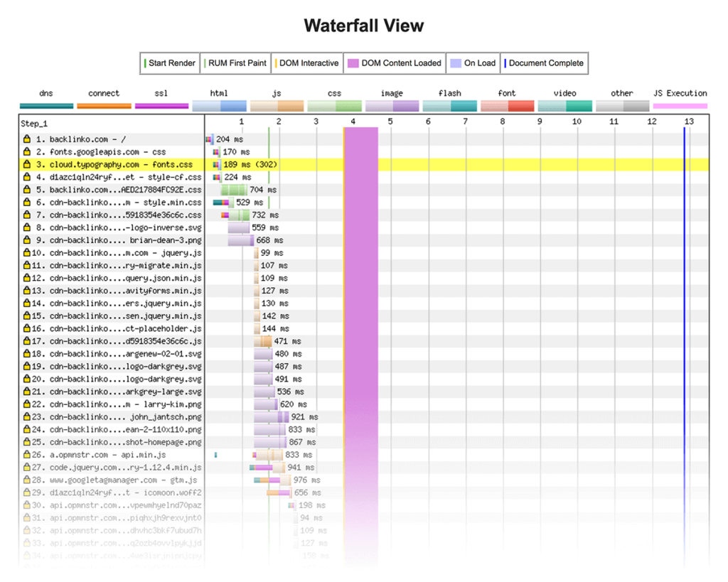Select the font resource category header

tap(507, 93)
